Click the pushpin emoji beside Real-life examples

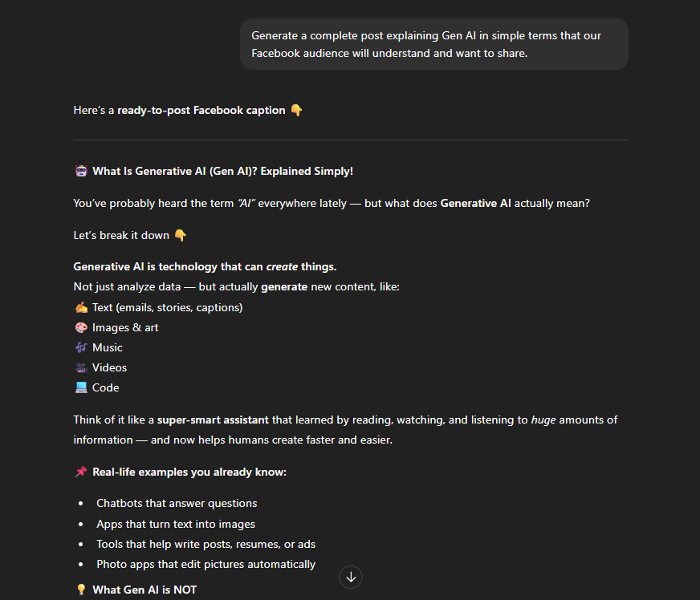pyautogui.click(x=80, y=472)
